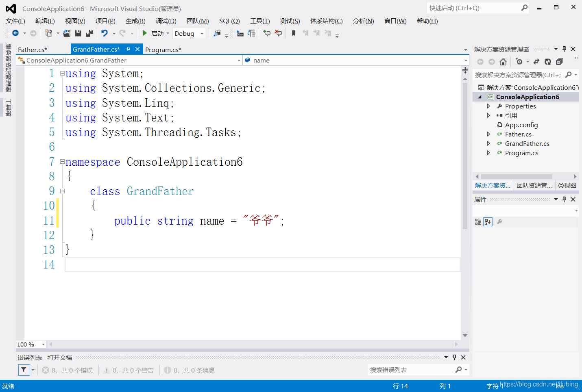The width and height of the screenshot is (582, 392).
Task: Switch to the Program.cs* tab
Action: [163, 50]
